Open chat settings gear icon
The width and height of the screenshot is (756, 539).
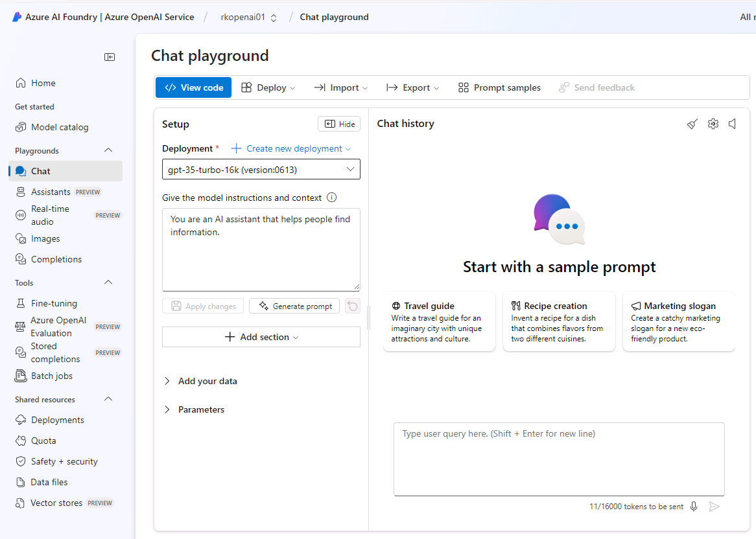point(713,124)
